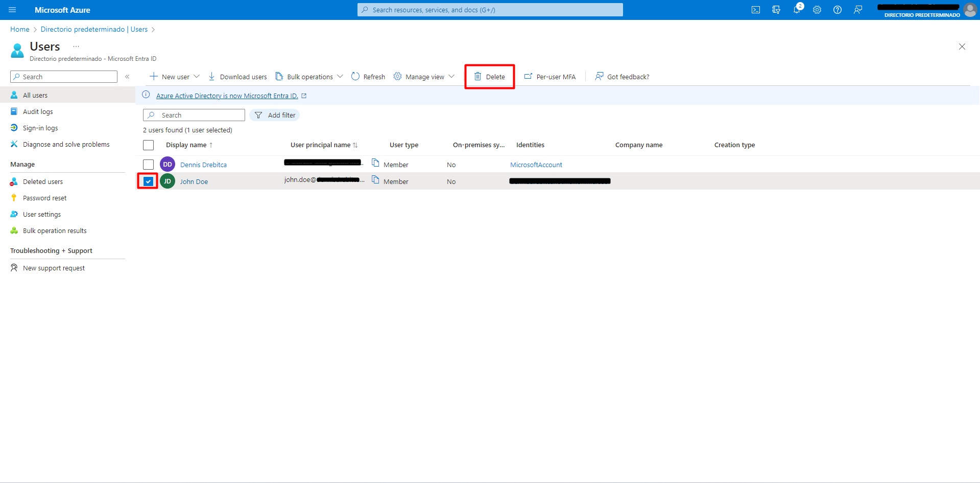Image resolution: width=980 pixels, height=483 pixels.
Task: Sort by Display name column header
Action: point(186,145)
